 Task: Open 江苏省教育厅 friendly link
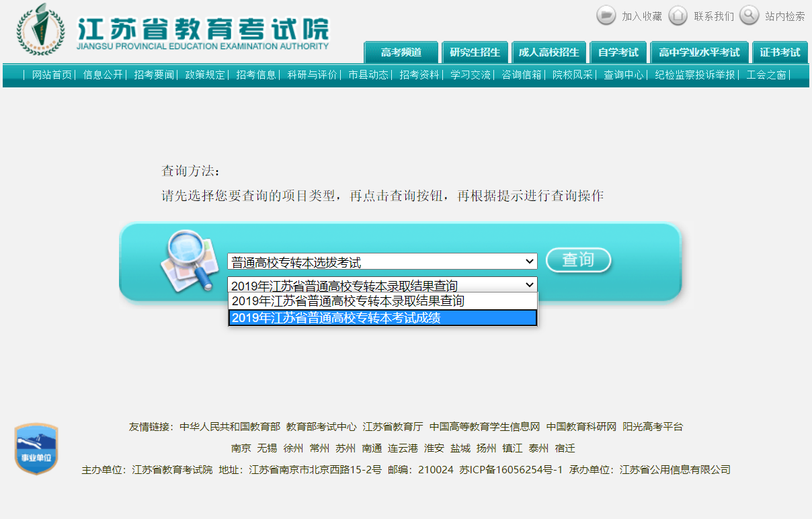pos(393,427)
